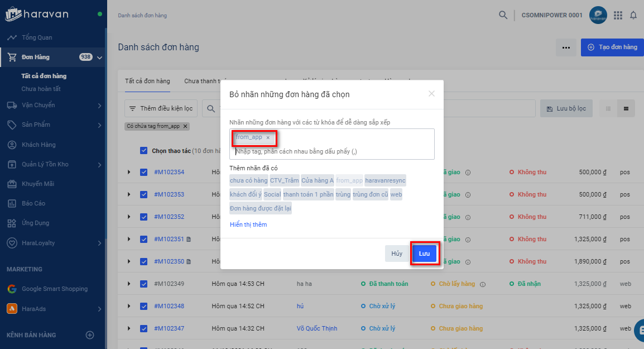
Task: Click the Hiển thị thêm link
Action: (x=248, y=224)
